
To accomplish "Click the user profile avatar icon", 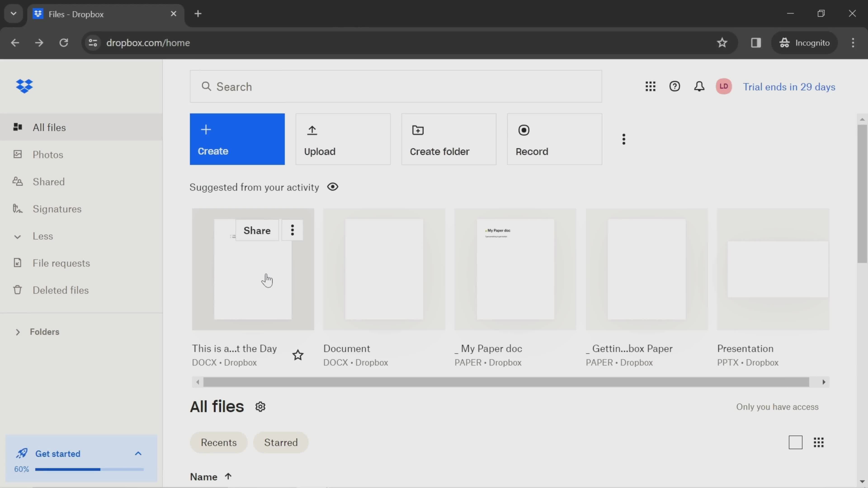I will pos(724,86).
